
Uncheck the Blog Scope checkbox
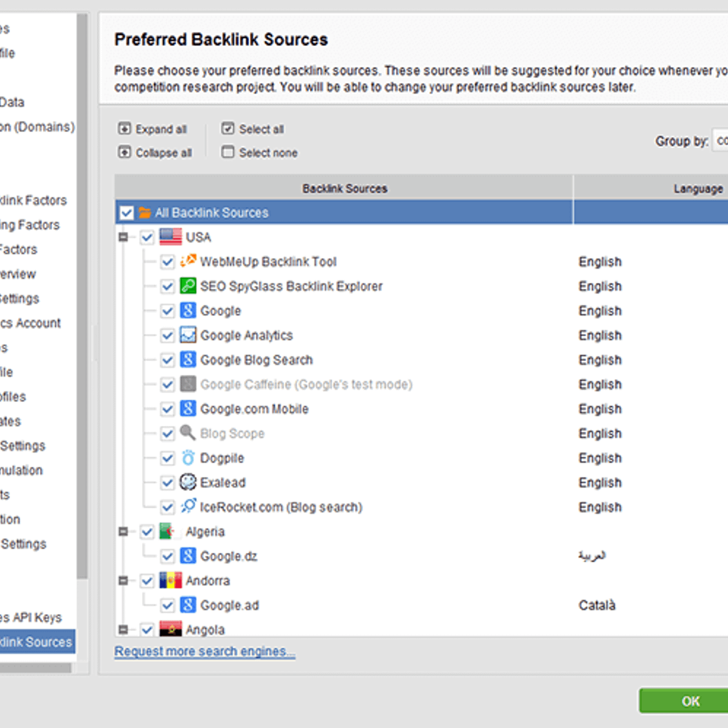(x=167, y=434)
